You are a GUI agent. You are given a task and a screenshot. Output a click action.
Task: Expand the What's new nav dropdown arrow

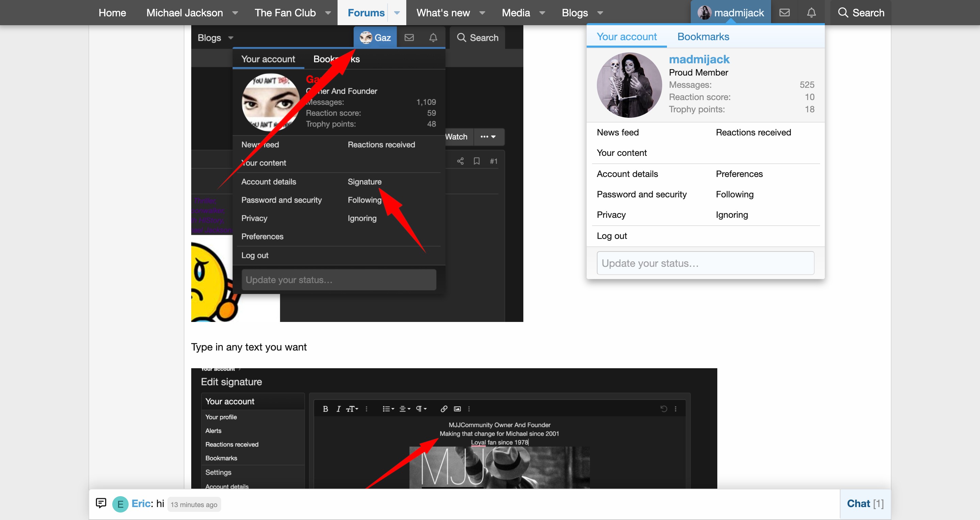click(x=482, y=13)
